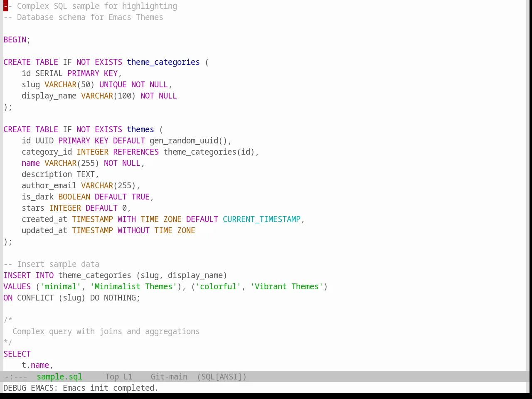This screenshot has height=399, width=532.
Task: Click the 'Complex query with joins and aggregations' comment
Action: (x=106, y=331)
